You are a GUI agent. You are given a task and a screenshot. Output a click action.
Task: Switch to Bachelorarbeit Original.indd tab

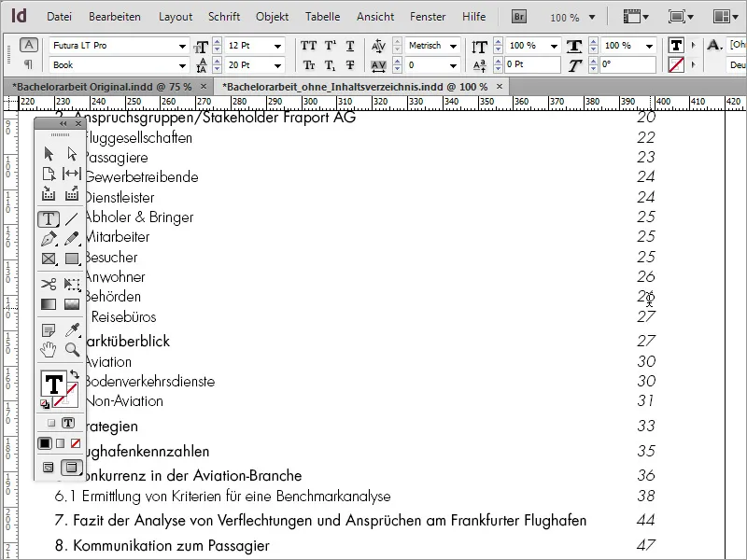[102, 87]
